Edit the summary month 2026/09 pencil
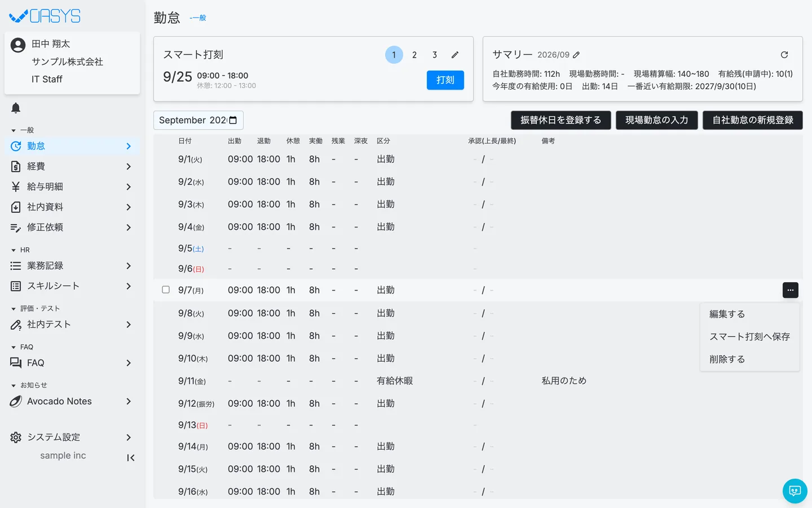 pos(576,55)
